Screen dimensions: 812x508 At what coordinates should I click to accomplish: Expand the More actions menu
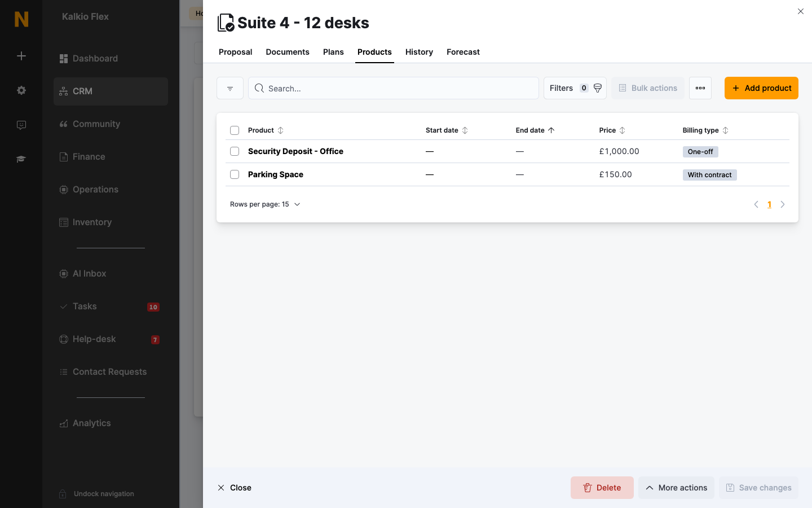676,488
